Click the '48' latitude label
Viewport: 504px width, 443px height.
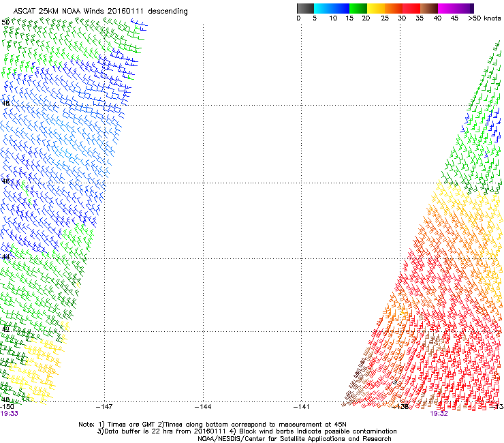point(5,104)
